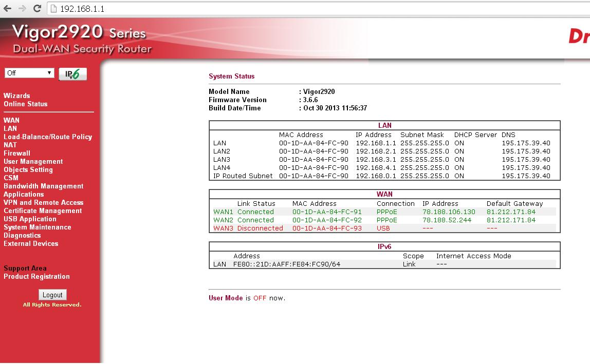
Task: Open Load-Balance/Route Policy menu
Action: pos(48,137)
